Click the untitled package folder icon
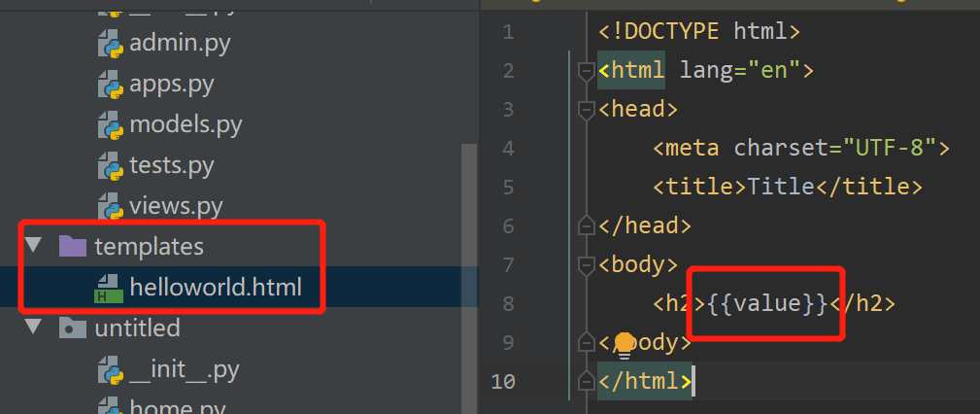 (x=72, y=328)
